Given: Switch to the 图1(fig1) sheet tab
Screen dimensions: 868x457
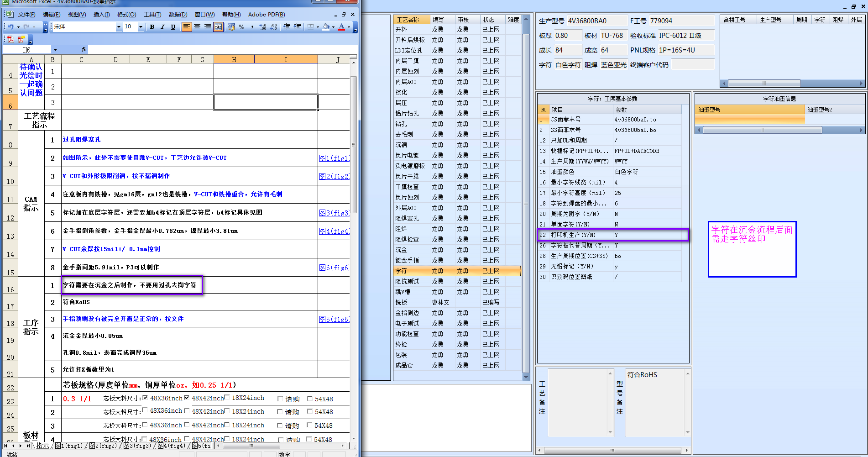Looking at the screenshot, I should (68, 446).
